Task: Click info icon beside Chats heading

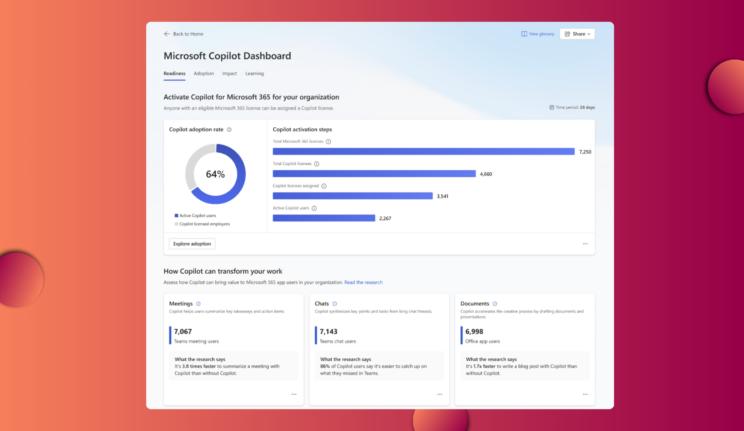Action: 335,304
